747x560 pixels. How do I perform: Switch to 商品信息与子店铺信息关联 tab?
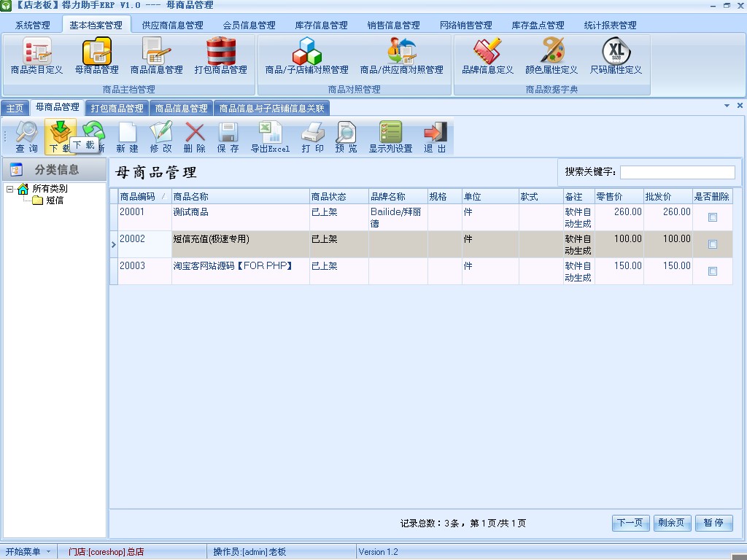coord(271,109)
